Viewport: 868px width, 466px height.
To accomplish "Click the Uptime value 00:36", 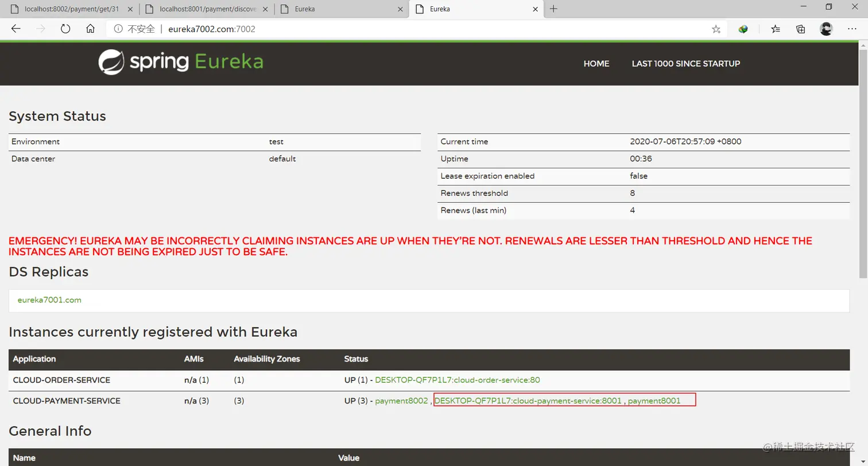I will tap(641, 159).
